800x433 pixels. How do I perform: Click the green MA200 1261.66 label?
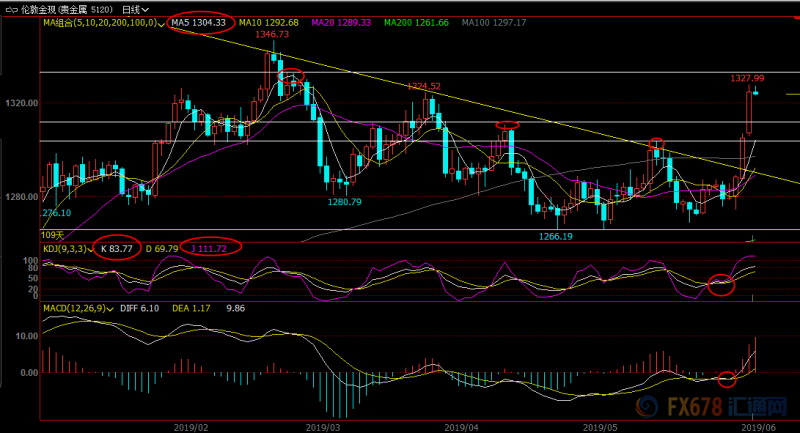[x=416, y=22]
